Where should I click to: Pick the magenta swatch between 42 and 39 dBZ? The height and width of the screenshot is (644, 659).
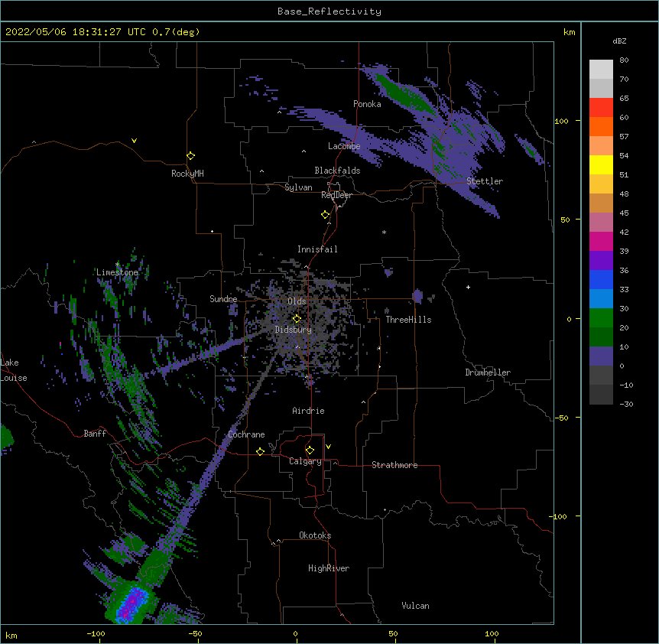coord(601,241)
